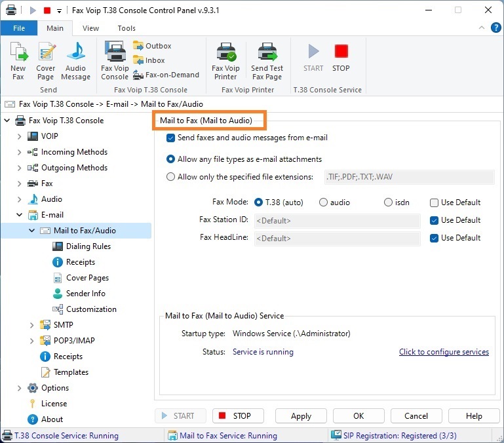Choose T.38 (auto) fax mode
This screenshot has height=443, width=504.
tap(258, 202)
